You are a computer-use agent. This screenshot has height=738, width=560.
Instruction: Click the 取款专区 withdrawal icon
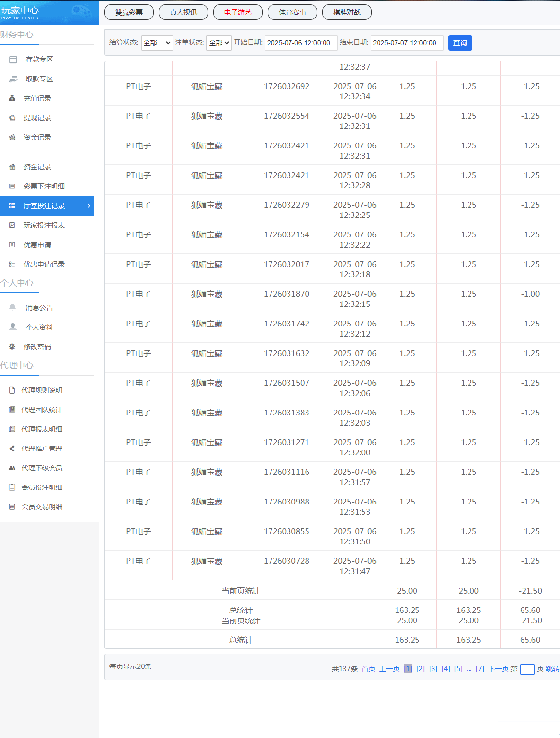13,79
